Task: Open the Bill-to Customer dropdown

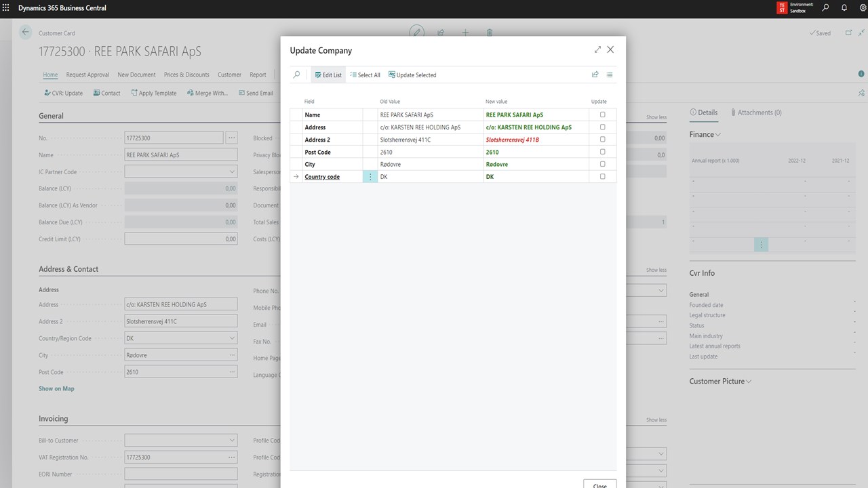Action: (232, 440)
